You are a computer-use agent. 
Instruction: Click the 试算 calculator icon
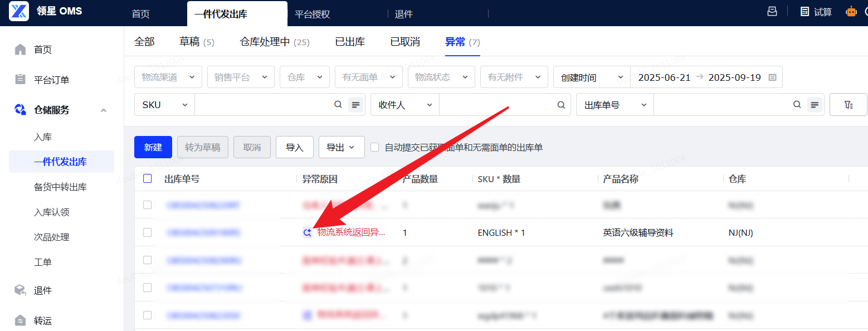(804, 12)
